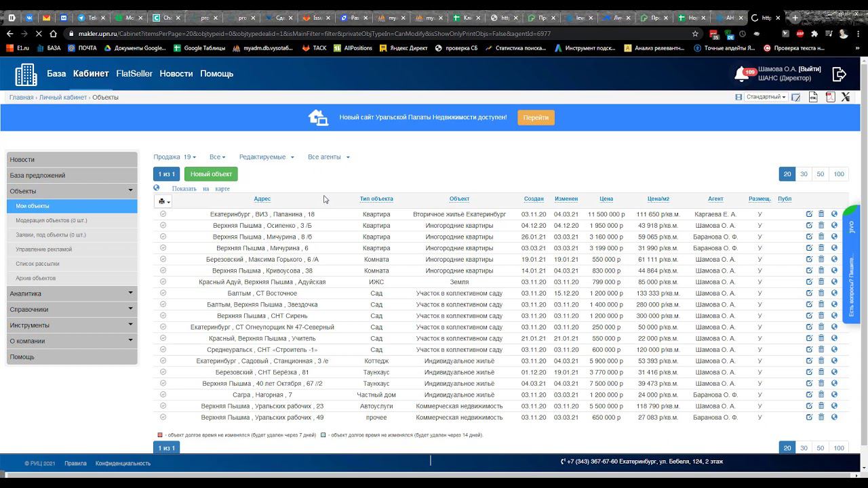Open globe icon for Кривоусова, 38 row
868x488 pixels.
coord(834,270)
